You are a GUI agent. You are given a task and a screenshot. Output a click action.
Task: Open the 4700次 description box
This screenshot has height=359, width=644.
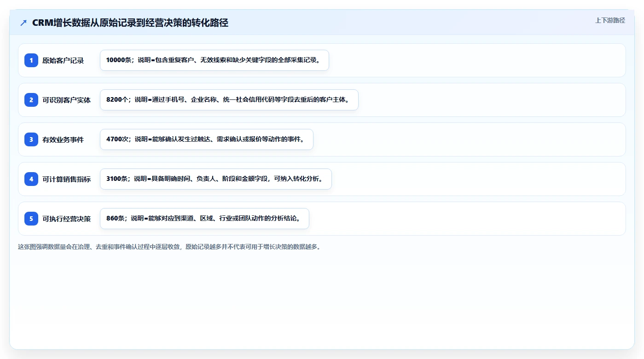click(x=207, y=139)
